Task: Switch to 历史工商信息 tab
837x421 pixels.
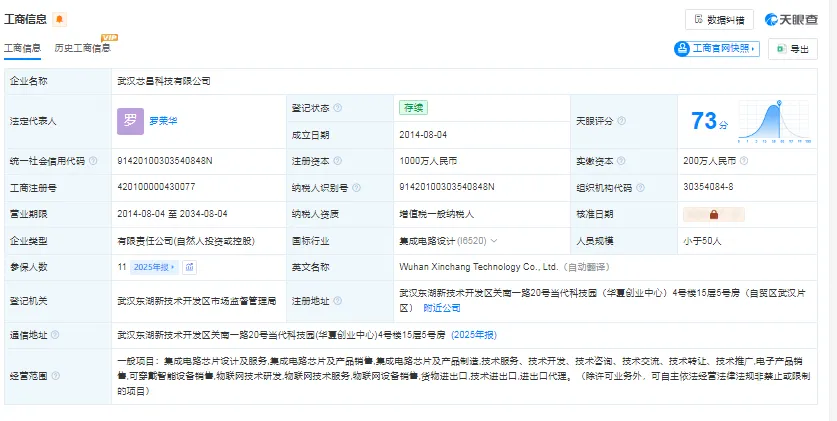Action: (82, 48)
